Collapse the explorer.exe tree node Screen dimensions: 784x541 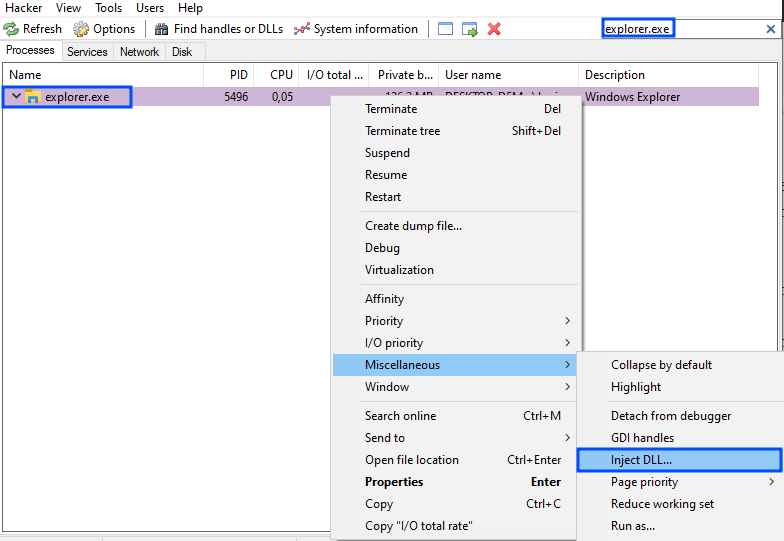point(16,97)
